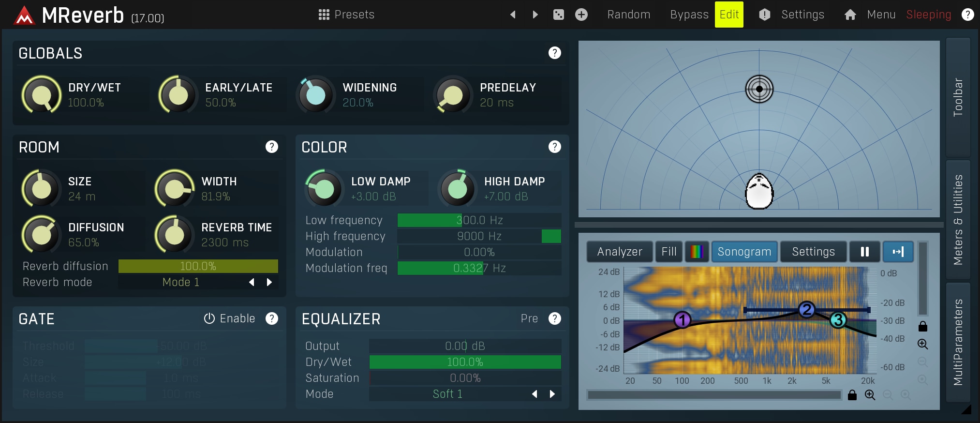
Task: Select previous Equalizer mode with left arrow
Action: pyautogui.click(x=535, y=394)
